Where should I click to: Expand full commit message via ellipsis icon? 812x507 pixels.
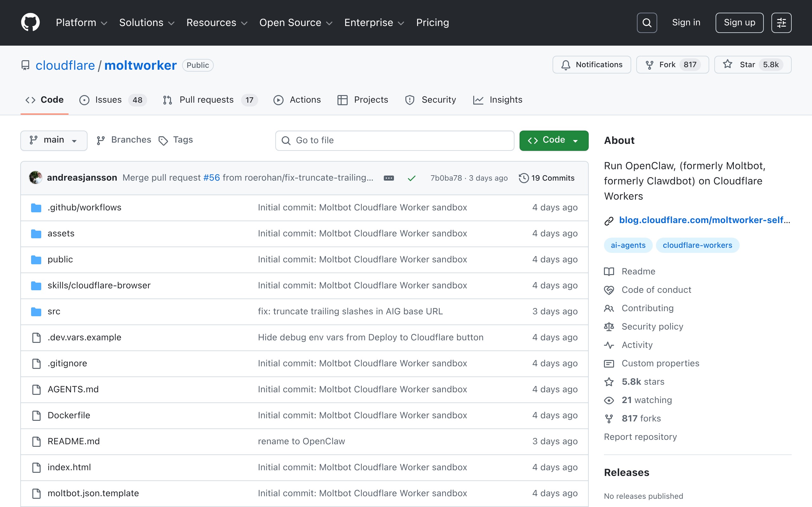click(388, 178)
